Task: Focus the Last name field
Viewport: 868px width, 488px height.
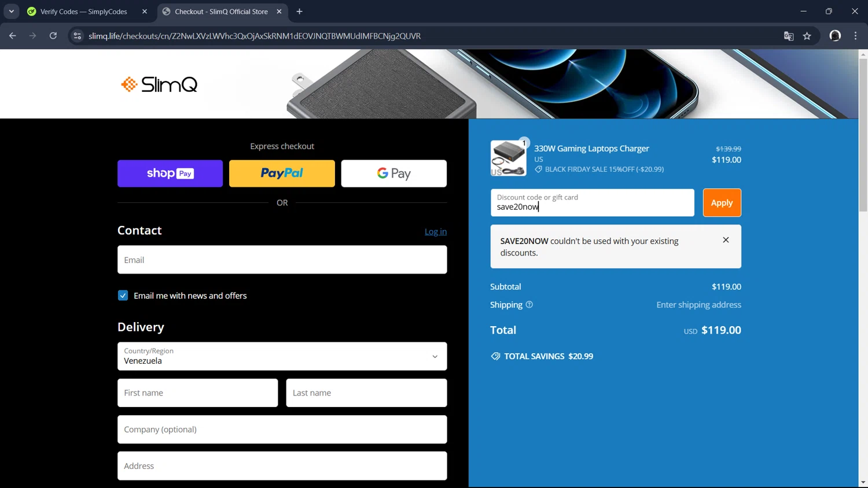Action: 366,393
